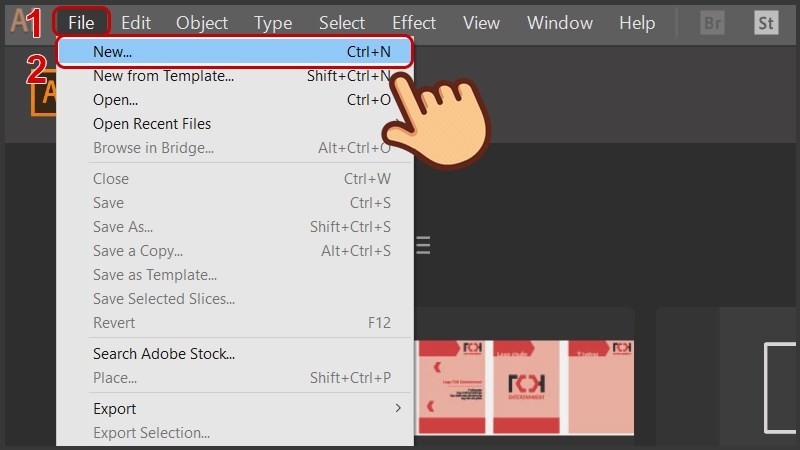
Task: Open the recent file thumbnail with red logo
Action: pos(525,387)
